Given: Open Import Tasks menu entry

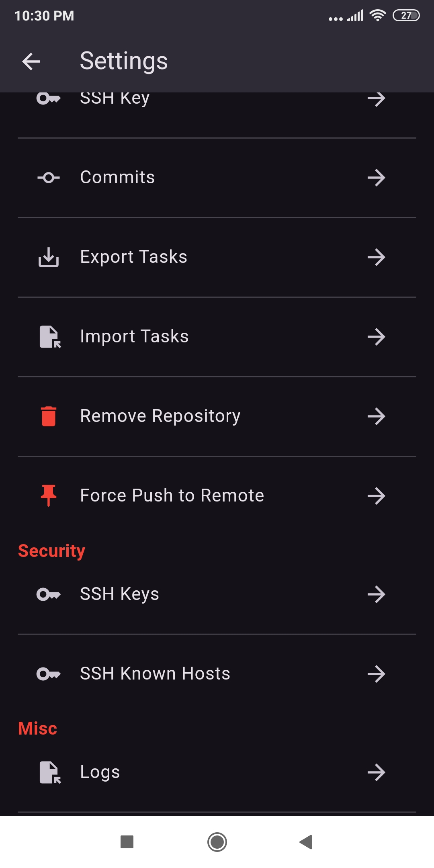Looking at the screenshot, I should pos(134,337).
